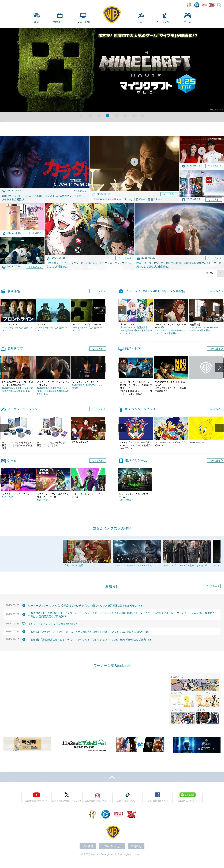The width and height of the screenshot is (224, 868).
Task: Select the third hero carousel dot
Action: point(99,116)
